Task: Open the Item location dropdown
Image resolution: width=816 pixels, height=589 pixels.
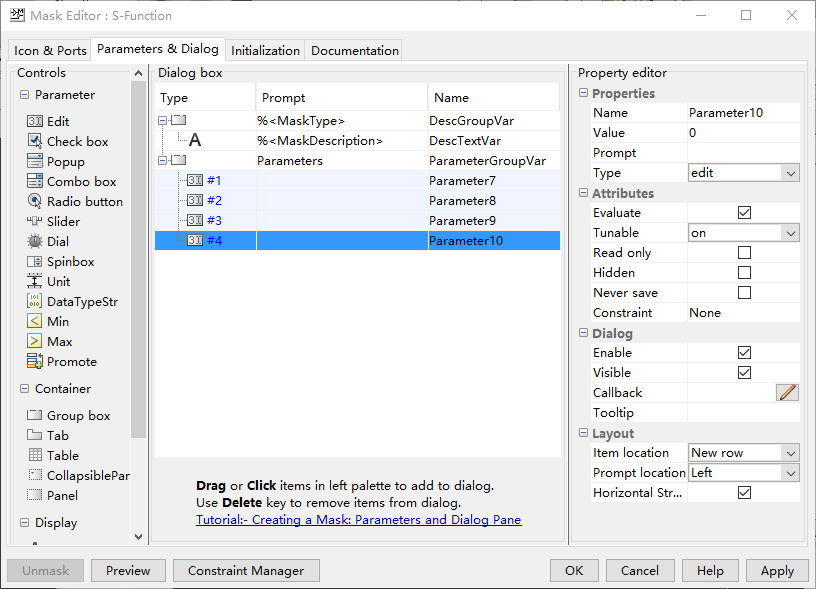Action: pyautogui.click(x=744, y=453)
